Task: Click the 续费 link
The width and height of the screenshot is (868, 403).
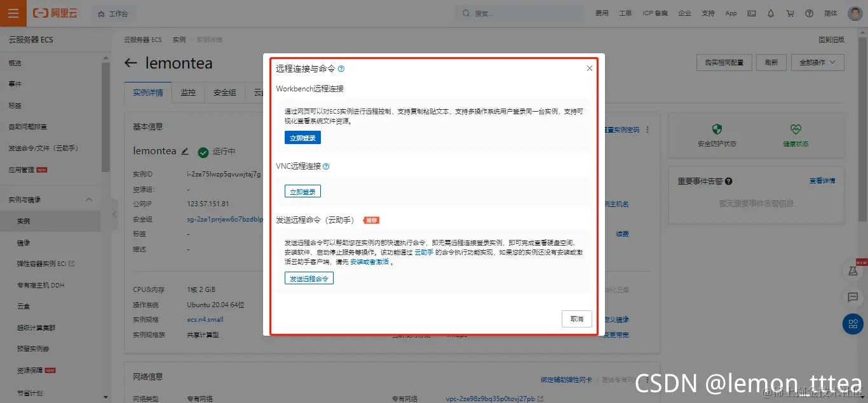Action: [622, 234]
